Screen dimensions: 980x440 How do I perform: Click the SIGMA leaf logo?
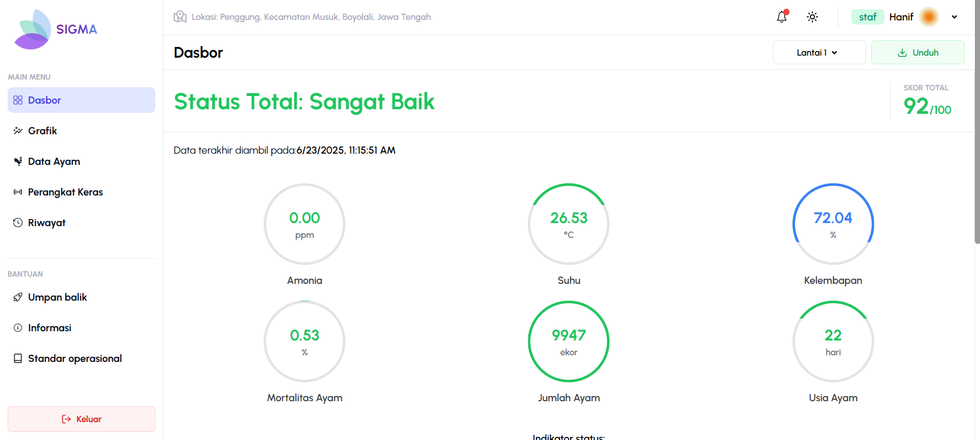tap(33, 29)
